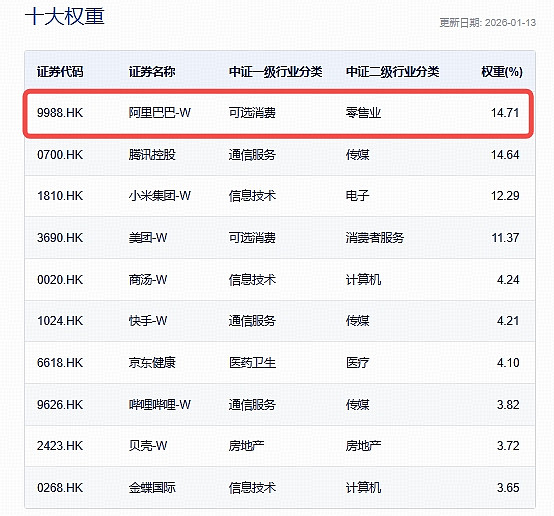Click the 消费者服务 cell

375,238
